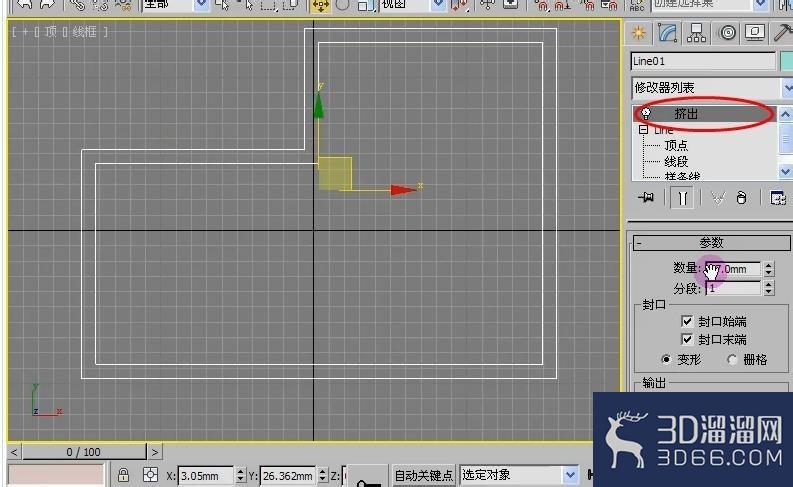Click the Angle Snap icon
Image resolution: width=793 pixels, height=487 pixels.
coord(563,5)
